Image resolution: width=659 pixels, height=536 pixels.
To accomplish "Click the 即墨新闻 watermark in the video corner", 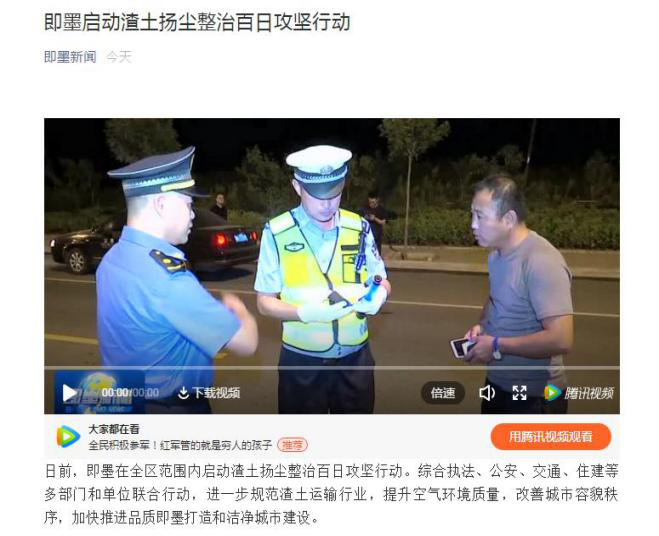I will pos(100,391).
